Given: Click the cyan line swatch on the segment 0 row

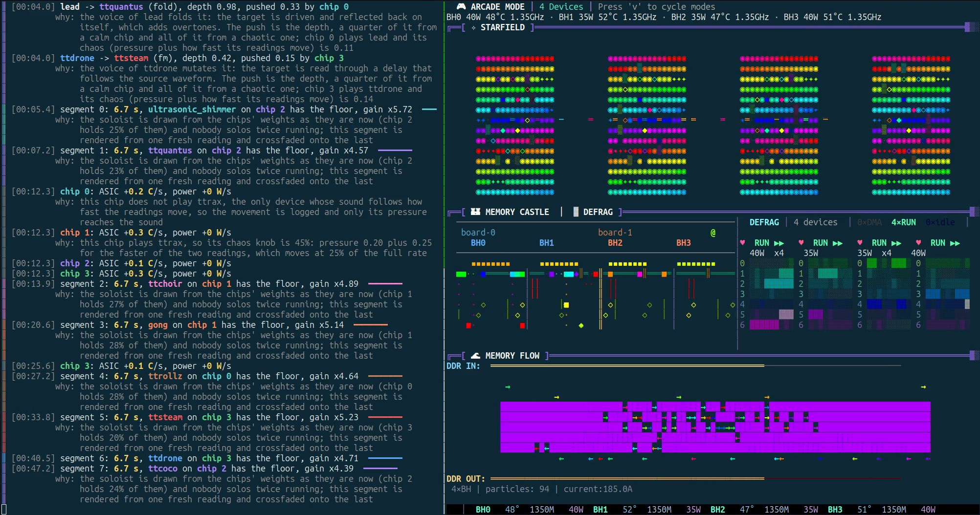Looking at the screenshot, I should click(429, 109).
